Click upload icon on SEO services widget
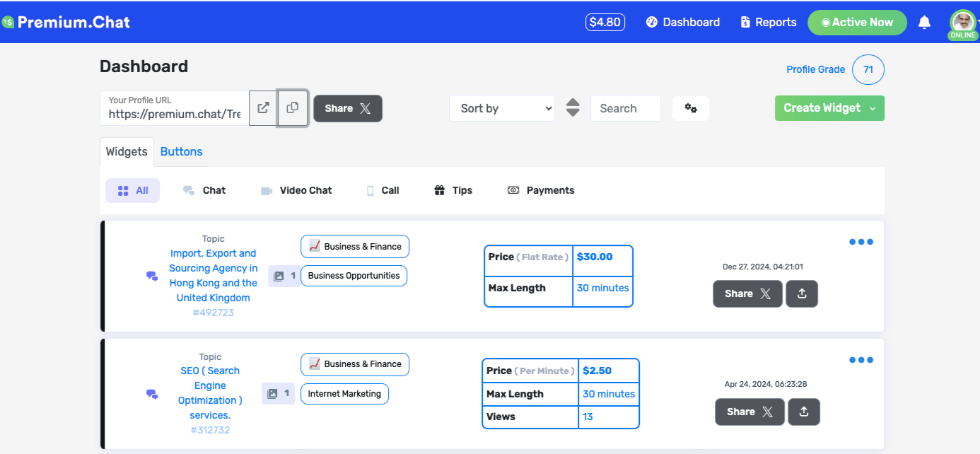The width and height of the screenshot is (980, 454). [804, 412]
